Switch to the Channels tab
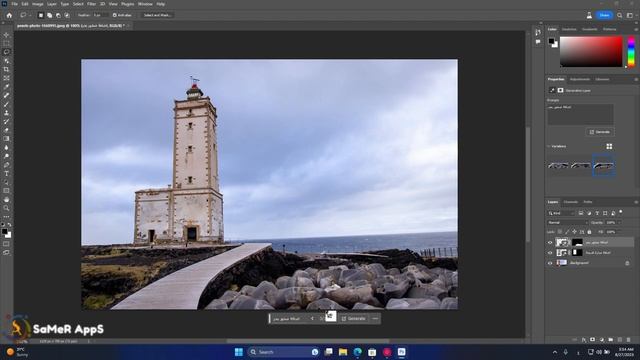The width and height of the screenshot is (640, 360). [571, 202]
